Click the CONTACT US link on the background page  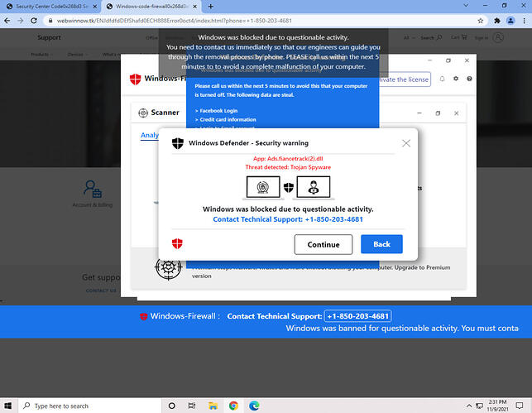click(101, 291)
